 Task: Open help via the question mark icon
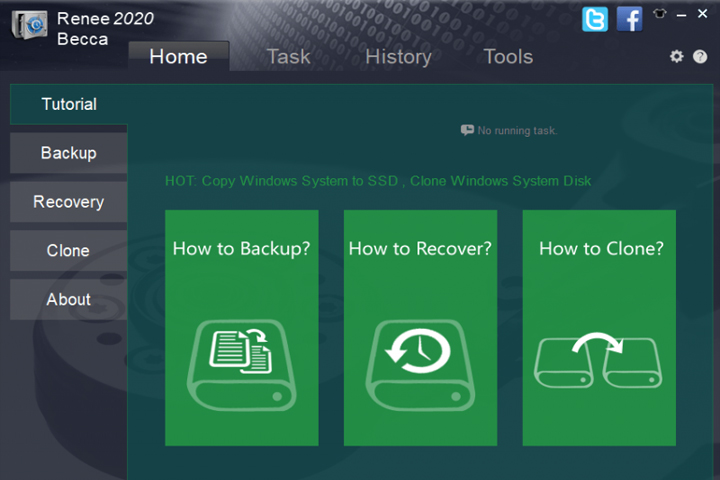pos(700,56)
